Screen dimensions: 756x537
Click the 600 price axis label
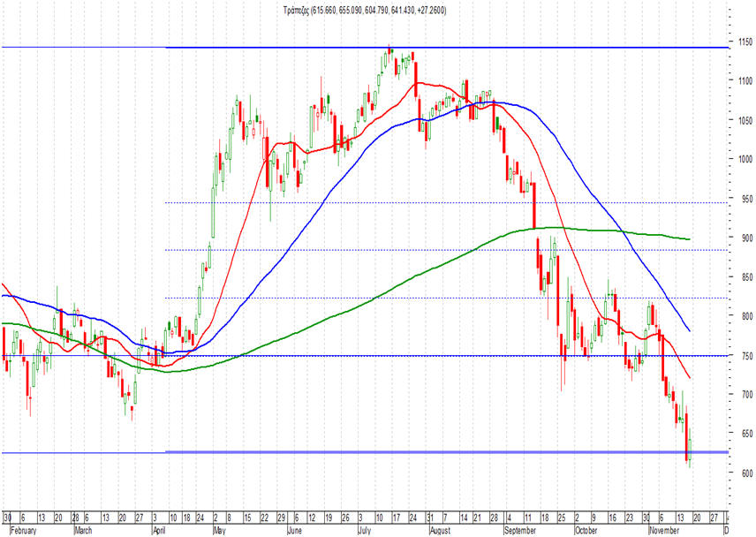click(x=747, y=473)
